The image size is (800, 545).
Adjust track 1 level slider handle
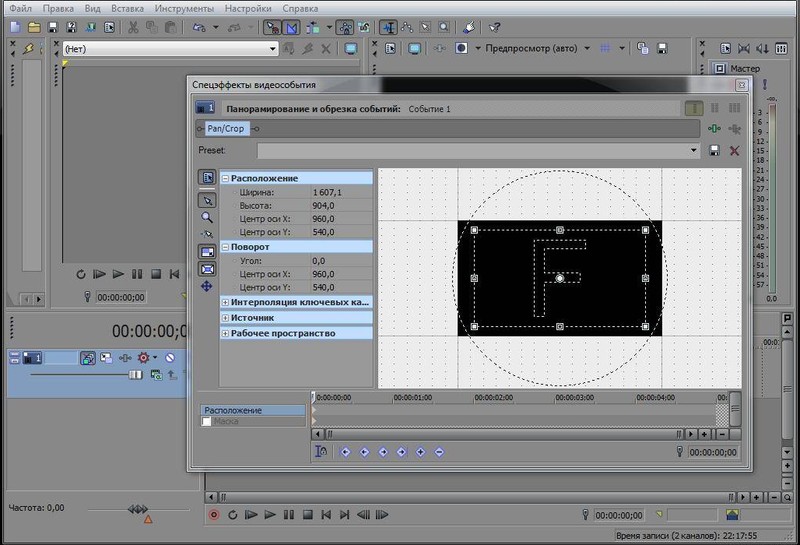135,375
